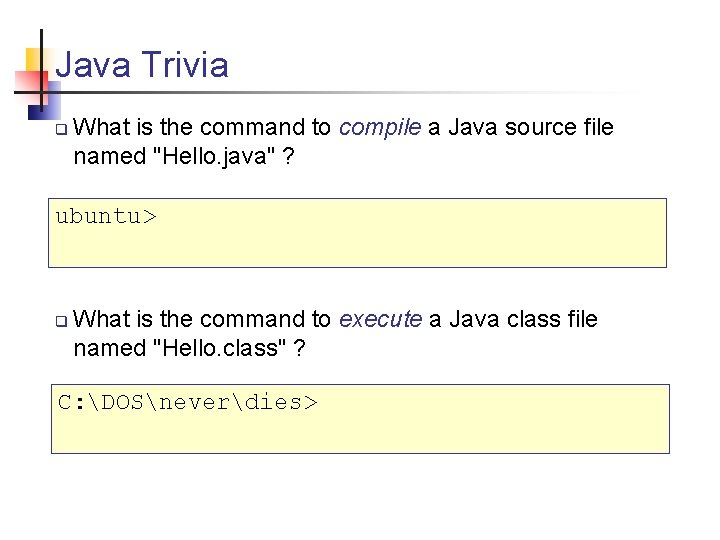The width and height of the screenshot is (720, 540).
Task: Click the question mark after "Hello.java"
Action: pyautogui.click(x=287, y=157)
